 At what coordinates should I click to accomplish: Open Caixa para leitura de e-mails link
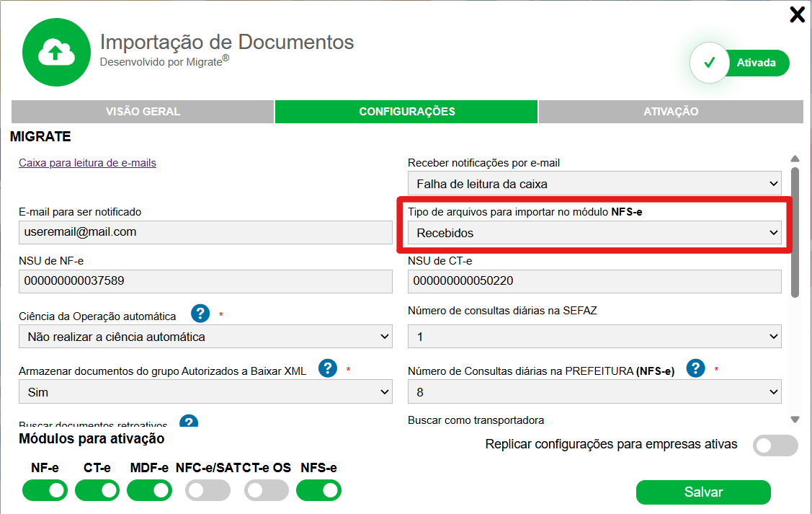(x=87, y=163)
